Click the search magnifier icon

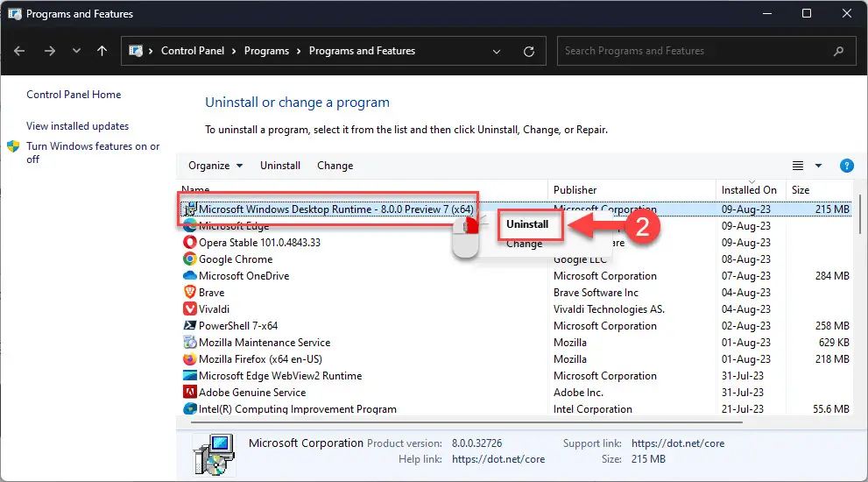click(839, 51)
